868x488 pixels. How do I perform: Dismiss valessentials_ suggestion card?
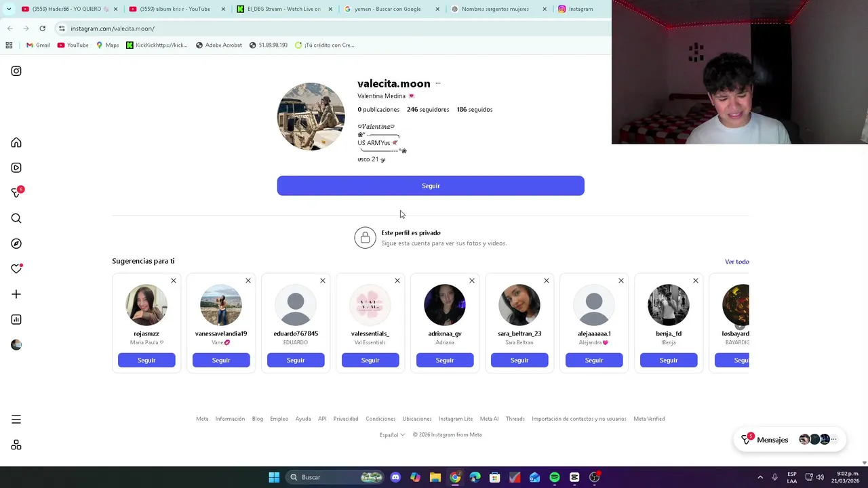397,281
